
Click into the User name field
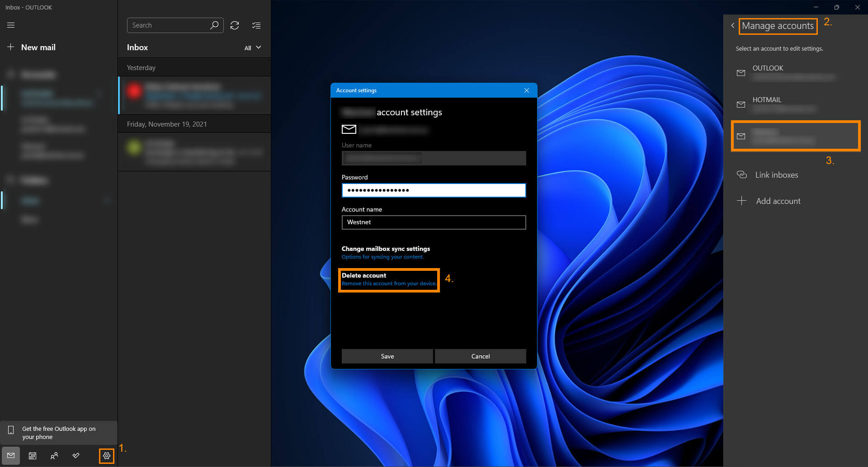434,158
